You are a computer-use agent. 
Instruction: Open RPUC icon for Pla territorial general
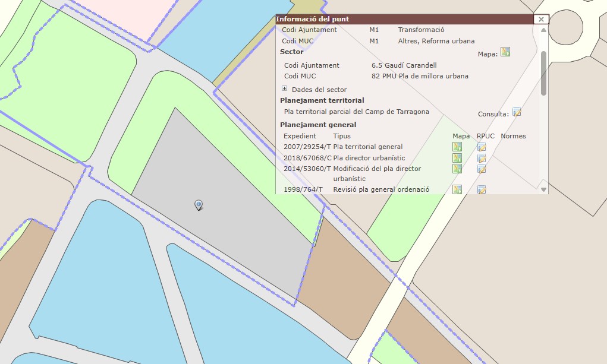pyautogui.click(x=482, y=147)
